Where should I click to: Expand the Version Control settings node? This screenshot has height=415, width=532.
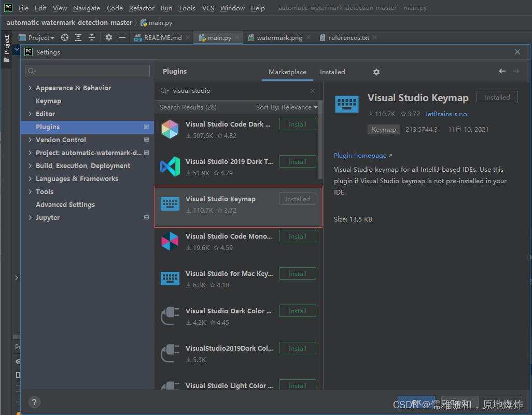30,140
